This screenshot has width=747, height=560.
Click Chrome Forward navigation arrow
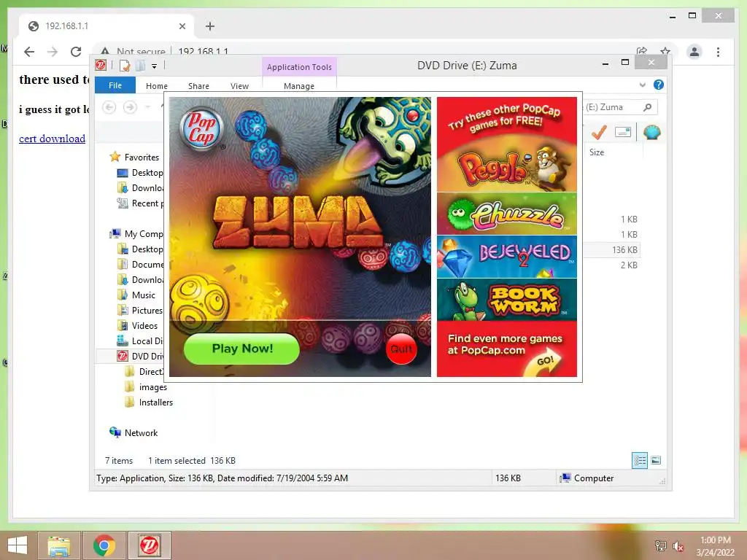pos(53,52)
